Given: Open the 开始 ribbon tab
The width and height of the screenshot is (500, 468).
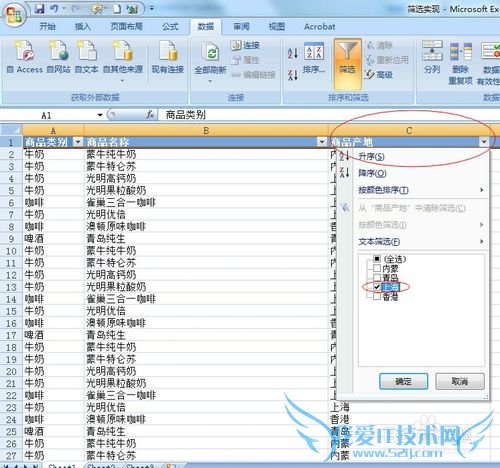Looking at the screenshot, I should 47,26.
